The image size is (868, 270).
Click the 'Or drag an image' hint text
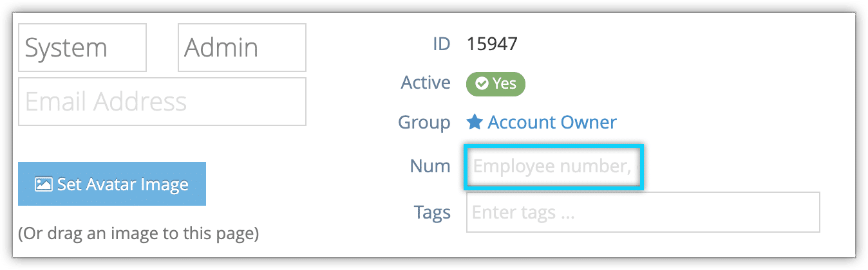[138, 233]
